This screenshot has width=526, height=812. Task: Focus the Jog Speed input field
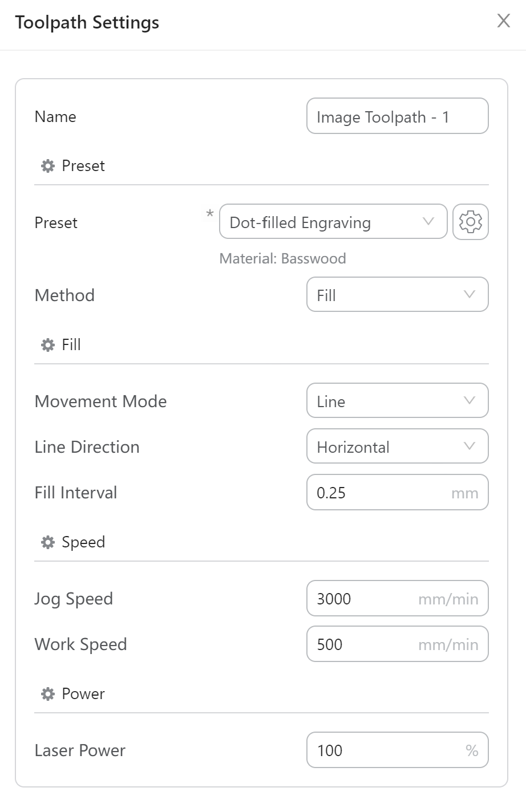(x=398, y=598)
